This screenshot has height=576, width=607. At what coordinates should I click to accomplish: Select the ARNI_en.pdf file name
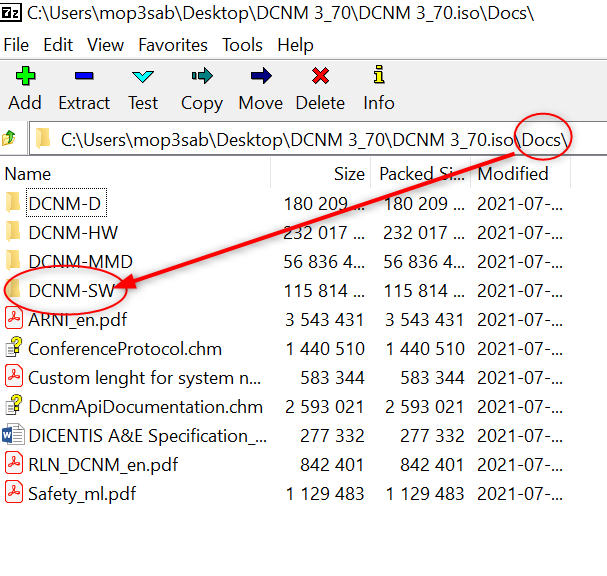pos(77,320)
